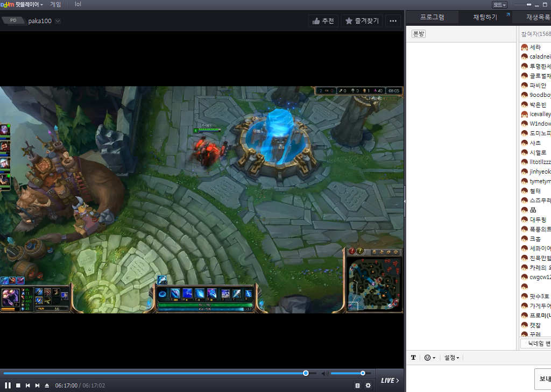The image size is (551, 392).
Task: Click the side panel collapse handle
Action: [405, 201]
